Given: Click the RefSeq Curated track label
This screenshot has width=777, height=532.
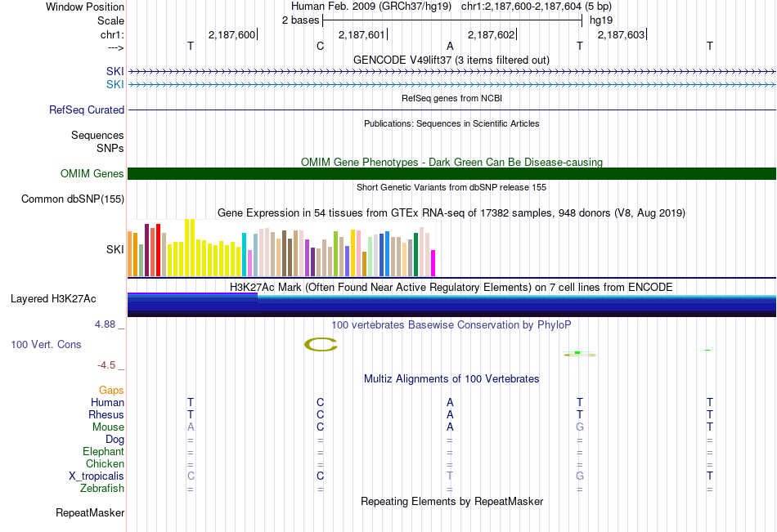Looking at the screenshot, I should click(86, 110).
